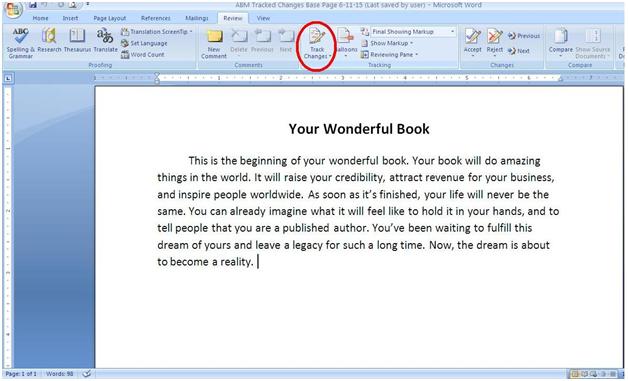This screenshot has width=628, height=381.
Task: Open the round Office button menu
Action: pos(13,9)
